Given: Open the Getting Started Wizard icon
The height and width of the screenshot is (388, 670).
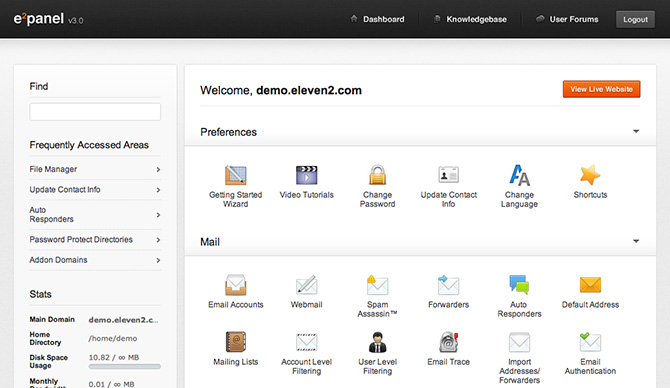Looking at the screenshot, I should click(x=235, y=175).
